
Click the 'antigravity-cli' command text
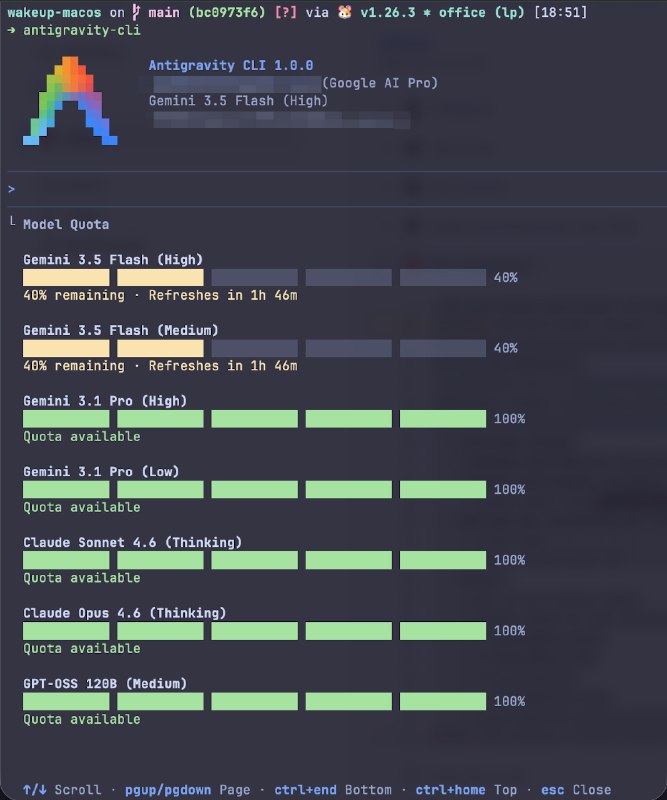point(82,31)
